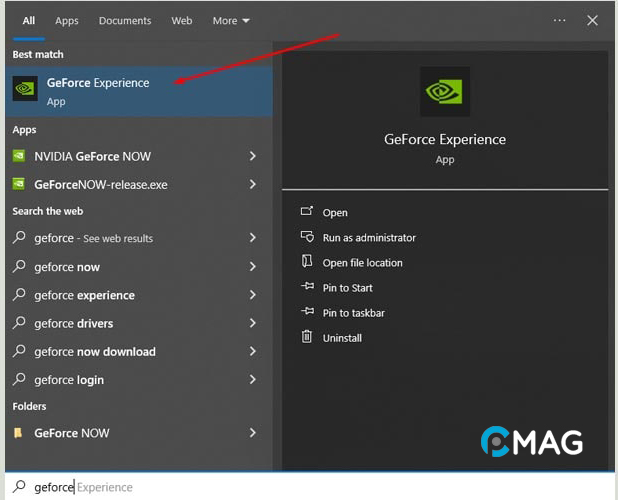Choose Pin to Start option
The height and width of the screenshot is (500, 618).
pos(347,288)
